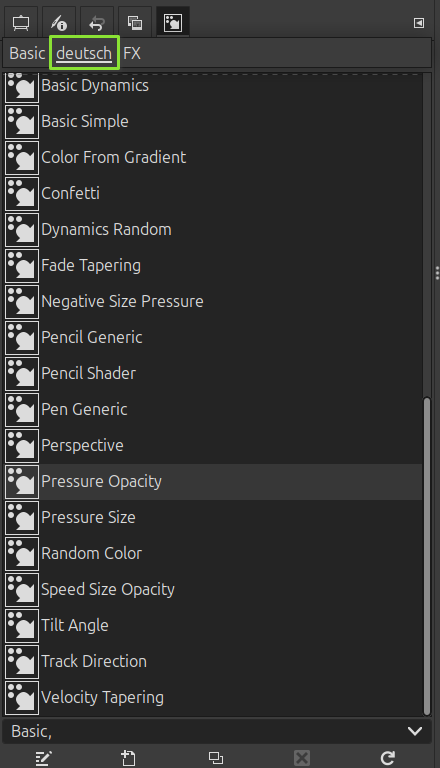Switch to Tool Options tab icon
440x768 pixels.
point(59,23)
